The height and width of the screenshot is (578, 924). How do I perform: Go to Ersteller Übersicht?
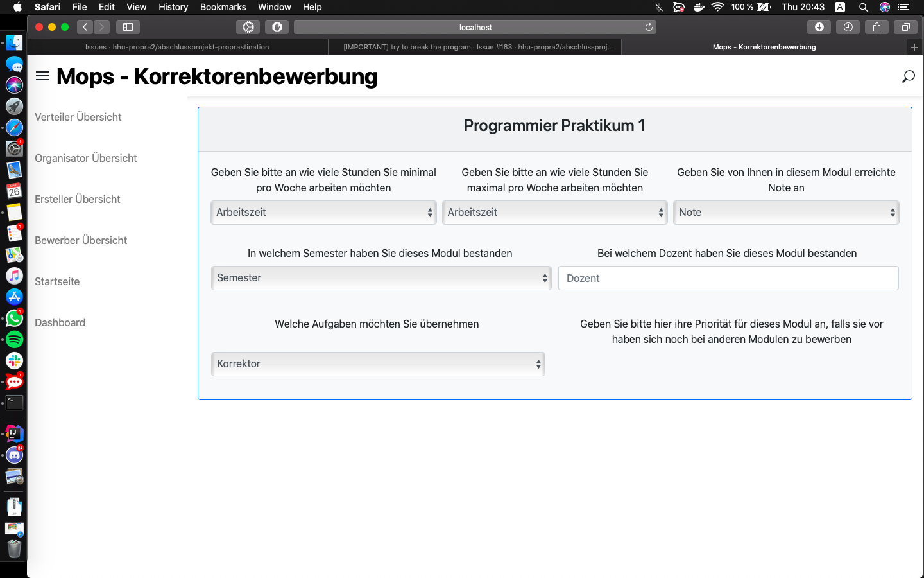[78, 199]
